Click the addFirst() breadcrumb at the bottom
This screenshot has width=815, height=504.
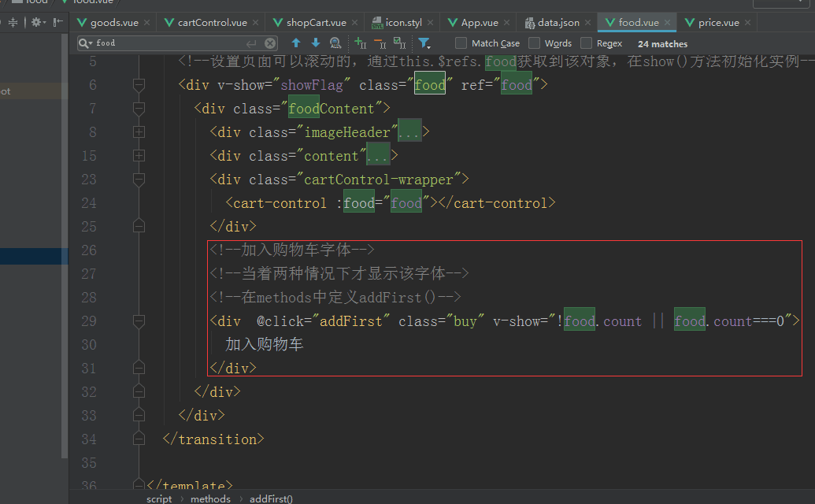click(272, 498)
